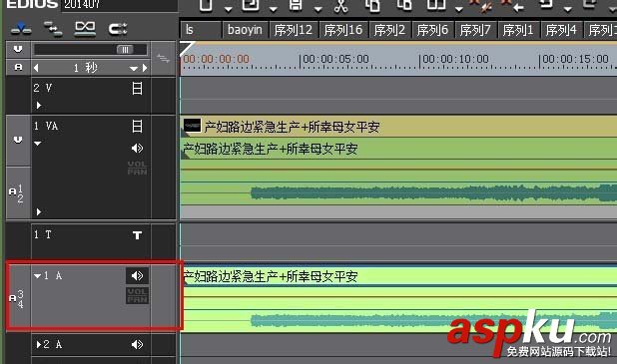Click the 00:00:15:00 ruler mark
The width and height of the screenshot is (617, 364).
pos(575,60)
